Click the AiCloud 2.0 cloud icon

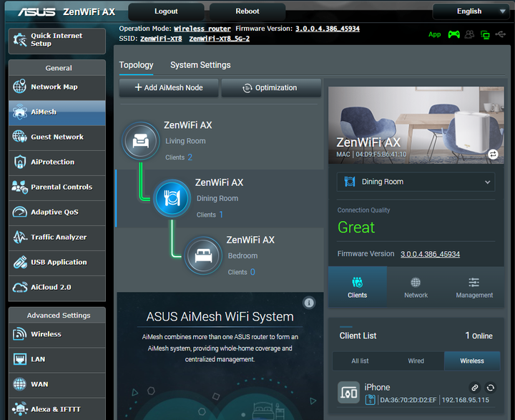click(x=20, y=287)
